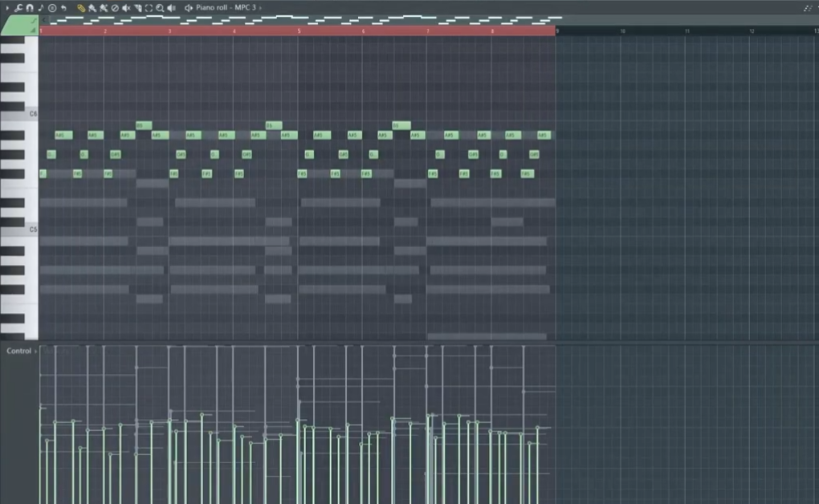Open the target channel speaker selector
The width and height of the screenshot is (819, 504).
tap(189, 8)
